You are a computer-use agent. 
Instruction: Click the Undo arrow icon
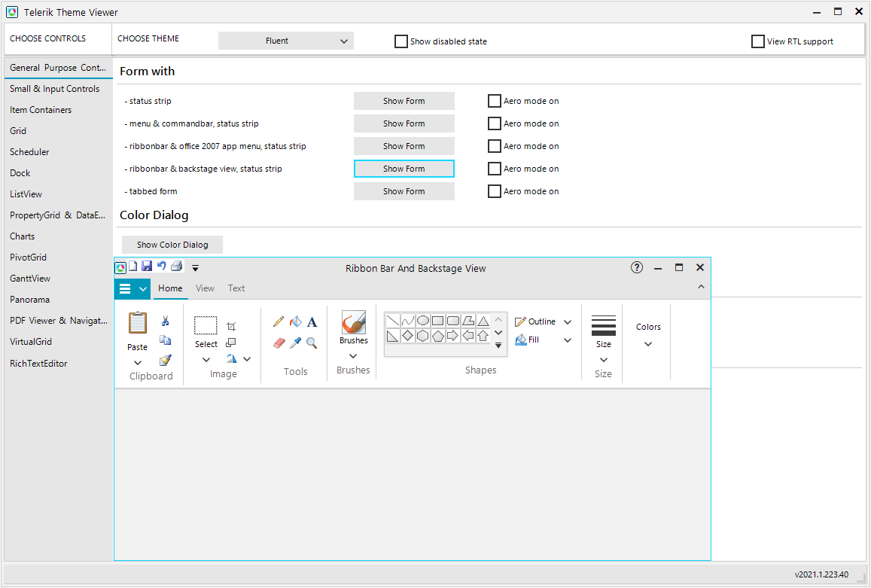[162, 267]
